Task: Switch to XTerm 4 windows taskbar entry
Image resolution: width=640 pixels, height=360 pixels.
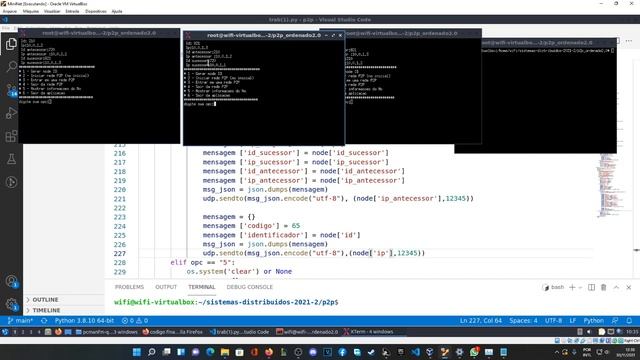Action: tap(368, 332)
